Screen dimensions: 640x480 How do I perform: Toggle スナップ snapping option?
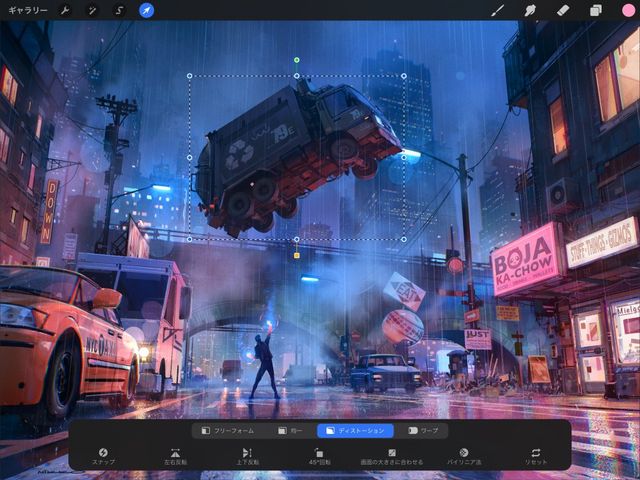tap(103, 456)
